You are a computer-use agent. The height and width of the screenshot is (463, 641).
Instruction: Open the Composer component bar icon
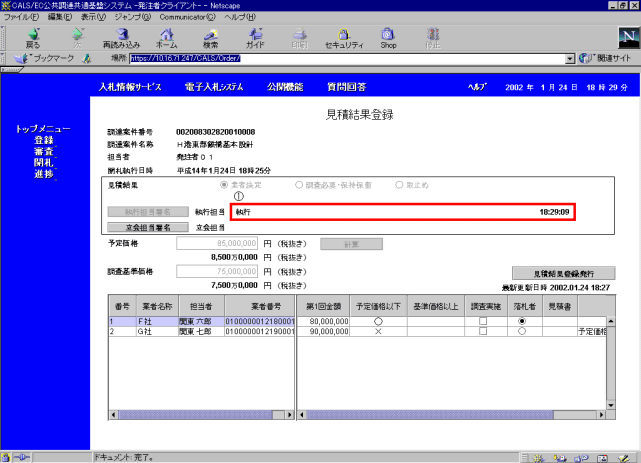coord(624,459)
